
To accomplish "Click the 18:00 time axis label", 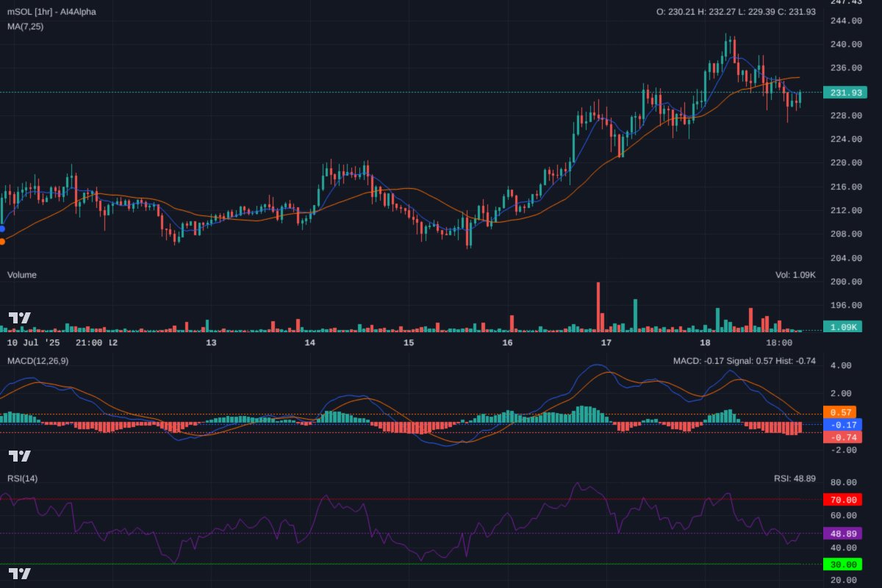I will point(779,343).
